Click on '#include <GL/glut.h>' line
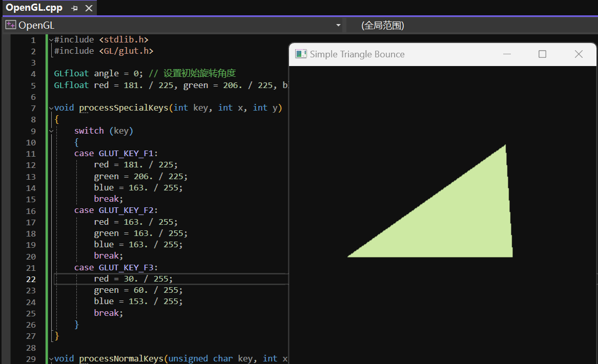 (x=104, y=51)
